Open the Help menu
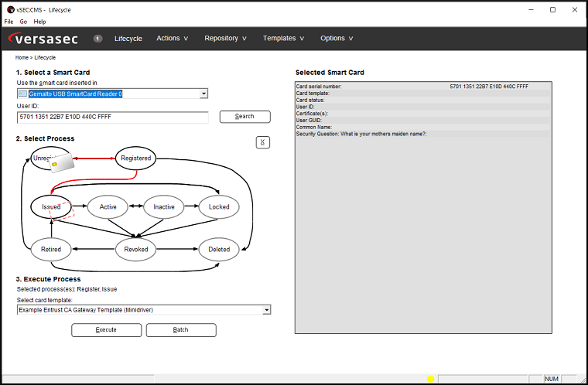 pos(39,22)
